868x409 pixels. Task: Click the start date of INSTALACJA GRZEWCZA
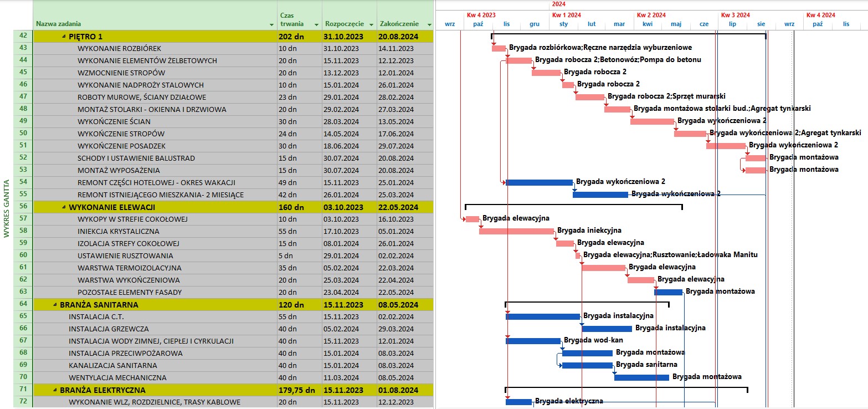click(x=342, y=329)
